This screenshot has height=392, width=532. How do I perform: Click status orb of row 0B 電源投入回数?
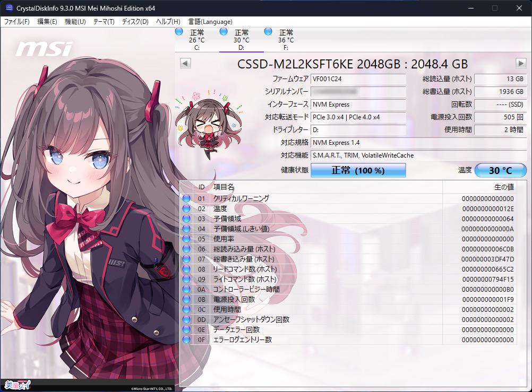point(186,299)
